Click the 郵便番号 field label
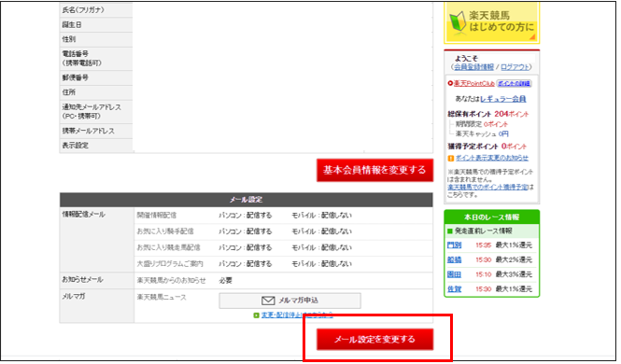 pyautogui.click(x=76, y=78)
